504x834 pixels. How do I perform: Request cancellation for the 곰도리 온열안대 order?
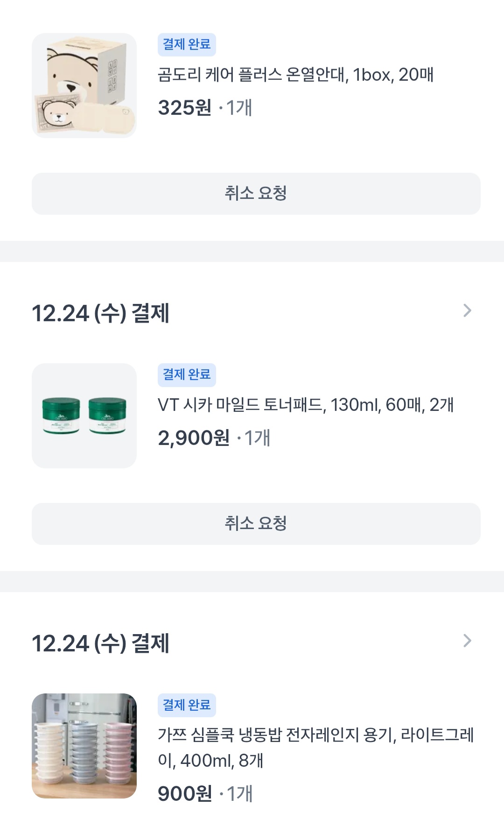(256, 193)
